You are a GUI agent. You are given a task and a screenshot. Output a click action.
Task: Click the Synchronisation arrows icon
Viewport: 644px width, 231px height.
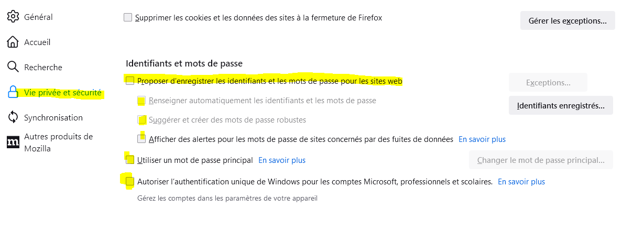[x=13, y=117]
